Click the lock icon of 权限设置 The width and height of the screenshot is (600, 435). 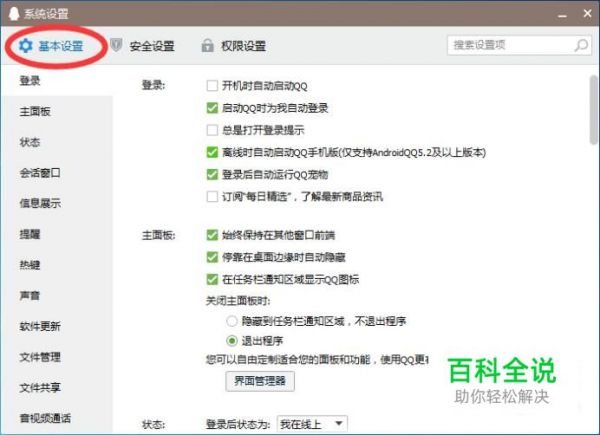pyautogui.click(x=207, y=46)
